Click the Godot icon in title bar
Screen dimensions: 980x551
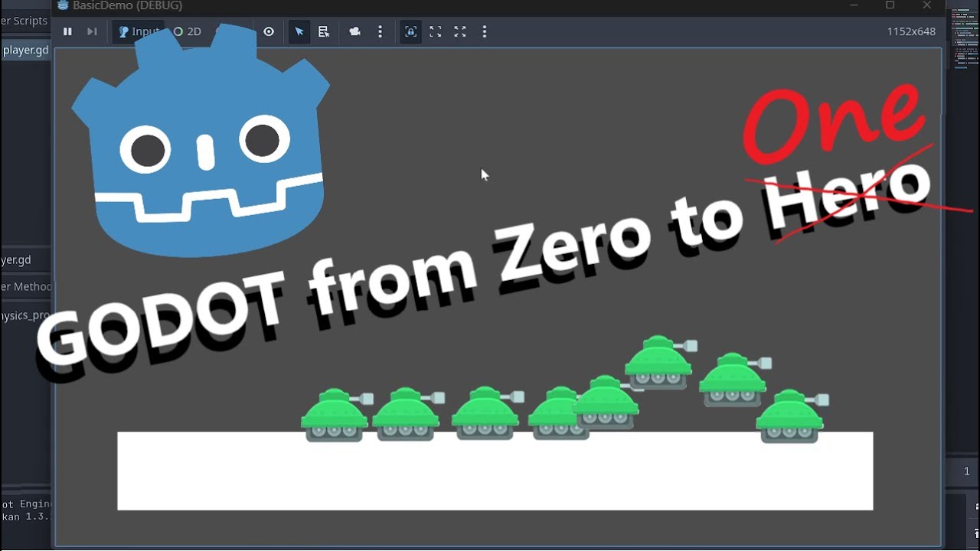(63, 5)
